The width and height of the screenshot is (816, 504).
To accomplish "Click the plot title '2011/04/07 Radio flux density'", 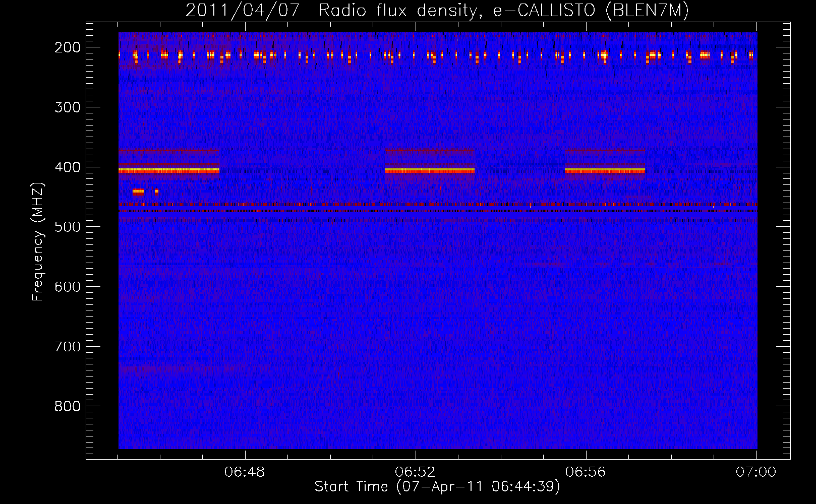I will pos(331,11).
